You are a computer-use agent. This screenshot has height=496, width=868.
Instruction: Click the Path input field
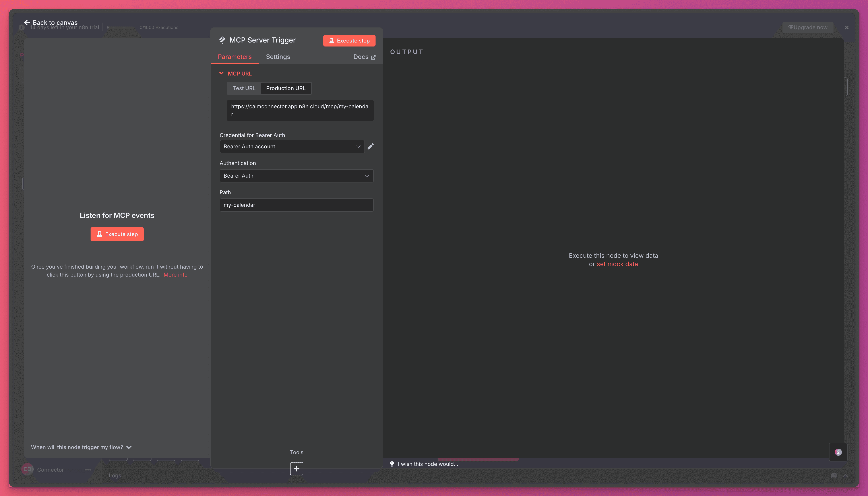[296, 205]
